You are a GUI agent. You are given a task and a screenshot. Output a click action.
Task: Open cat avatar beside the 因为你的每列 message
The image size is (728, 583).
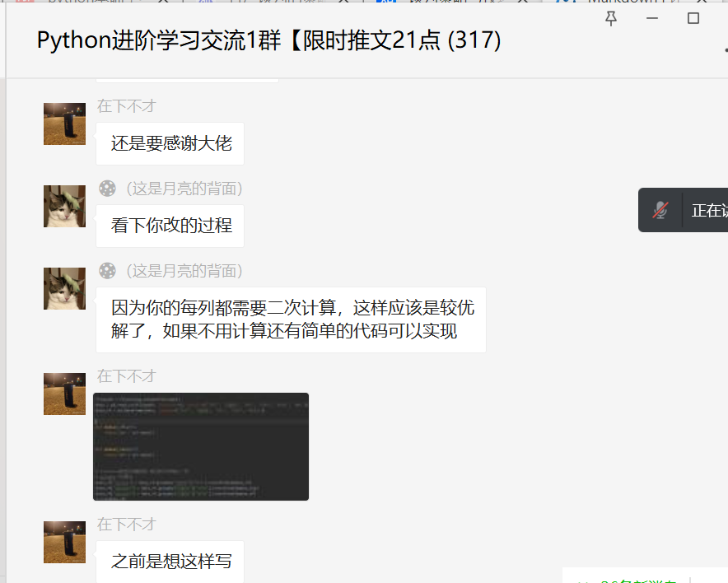coord(64,288)
